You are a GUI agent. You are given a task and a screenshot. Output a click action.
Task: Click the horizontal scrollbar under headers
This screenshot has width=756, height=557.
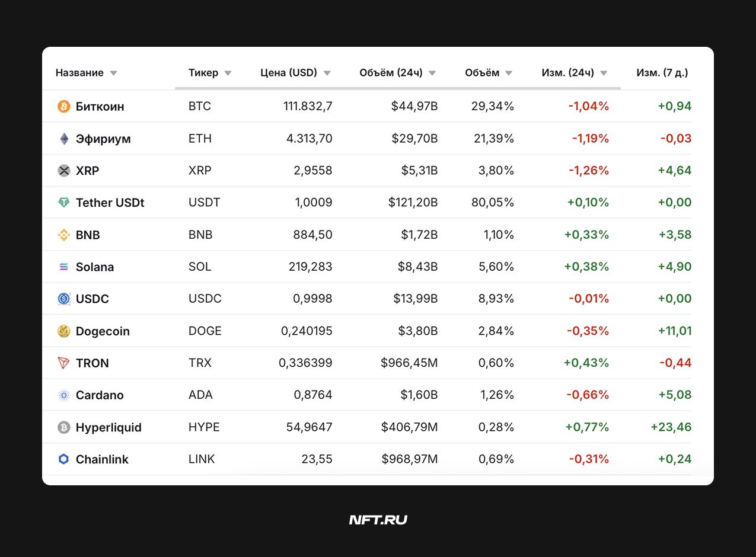pyautogui.click(x=398, y=88)
